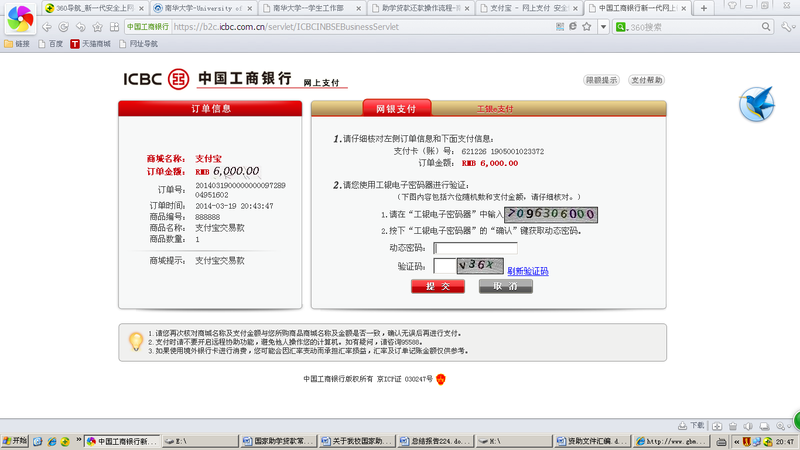Click the 360 search magnifier icon

(x=766, y=27)
